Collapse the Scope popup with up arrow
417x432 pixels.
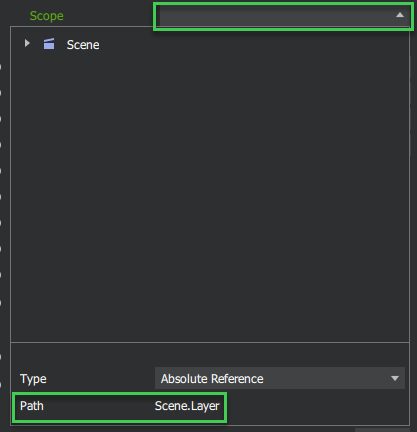(x=400, y=15)
